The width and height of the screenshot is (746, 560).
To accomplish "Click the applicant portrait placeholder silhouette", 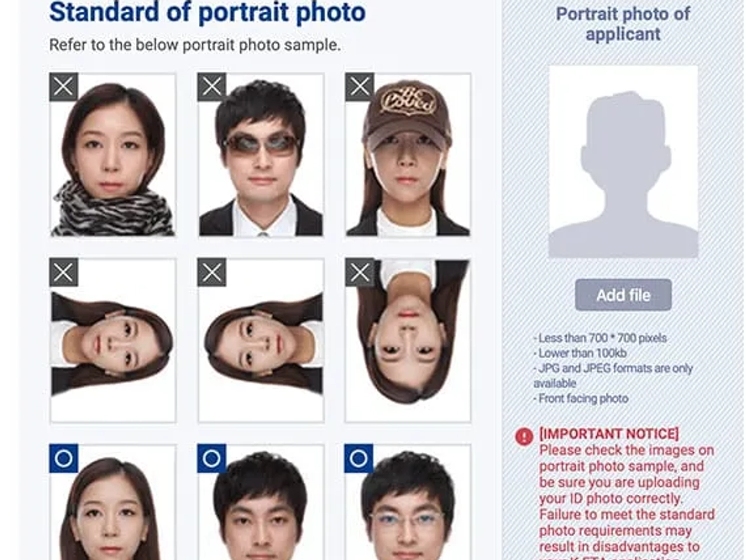I will (623, 162).
